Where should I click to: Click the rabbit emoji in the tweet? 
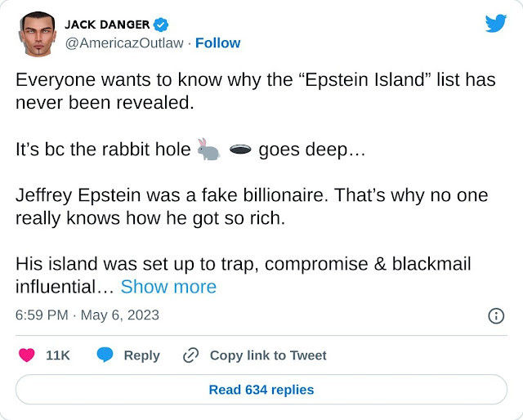coord(209,150)
